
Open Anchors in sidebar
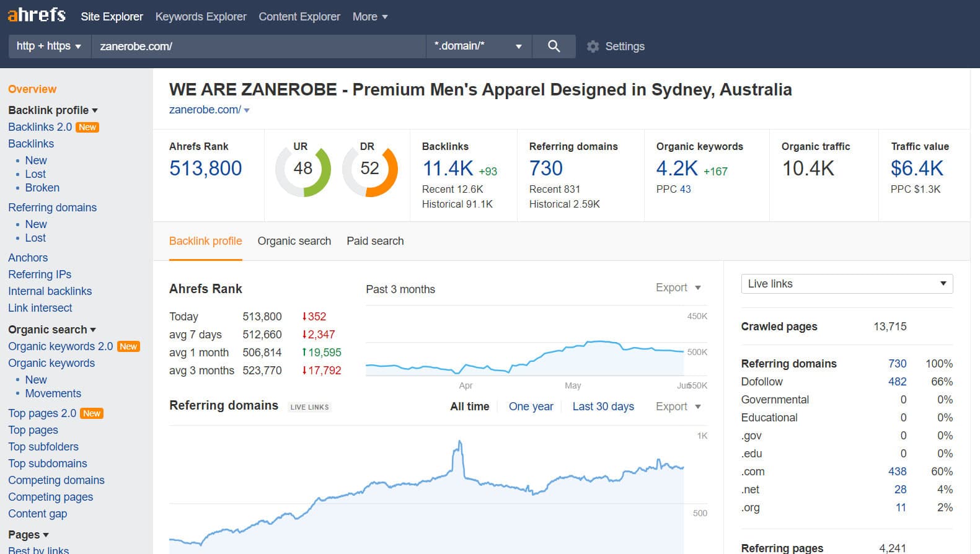coord(28,258)
